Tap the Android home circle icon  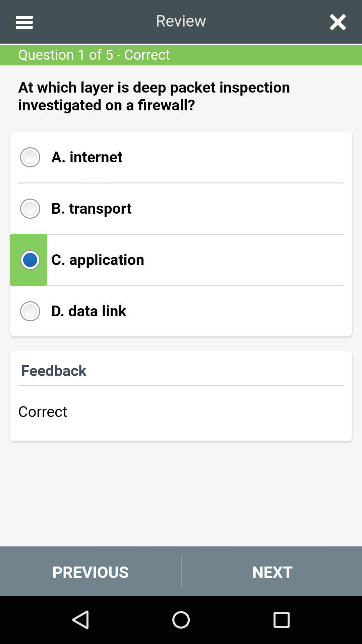[x=181, y=620]
